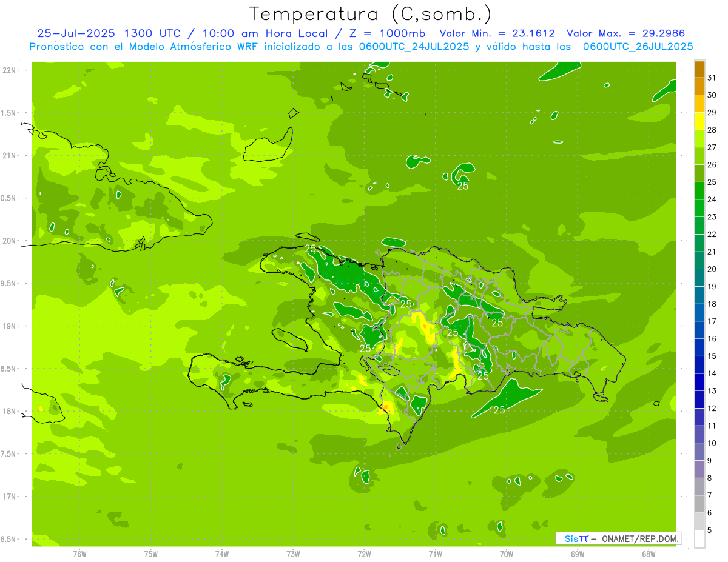This screenshot has height=562, width=728.
Task: Click the "18N" latitude label
Action: [x=10, y=411]
